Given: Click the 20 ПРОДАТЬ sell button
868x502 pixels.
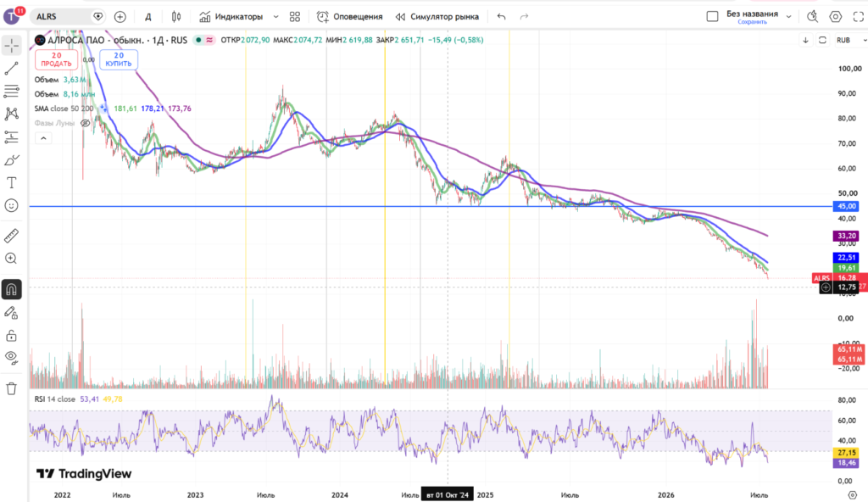Looking at the screenshot, I should coord(57,59).
